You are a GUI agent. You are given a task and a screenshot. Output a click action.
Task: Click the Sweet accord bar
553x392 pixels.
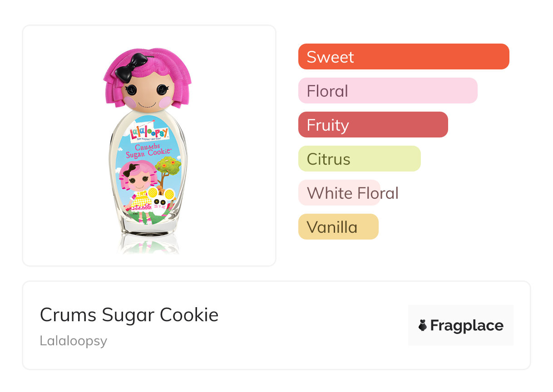coord(404,57)
